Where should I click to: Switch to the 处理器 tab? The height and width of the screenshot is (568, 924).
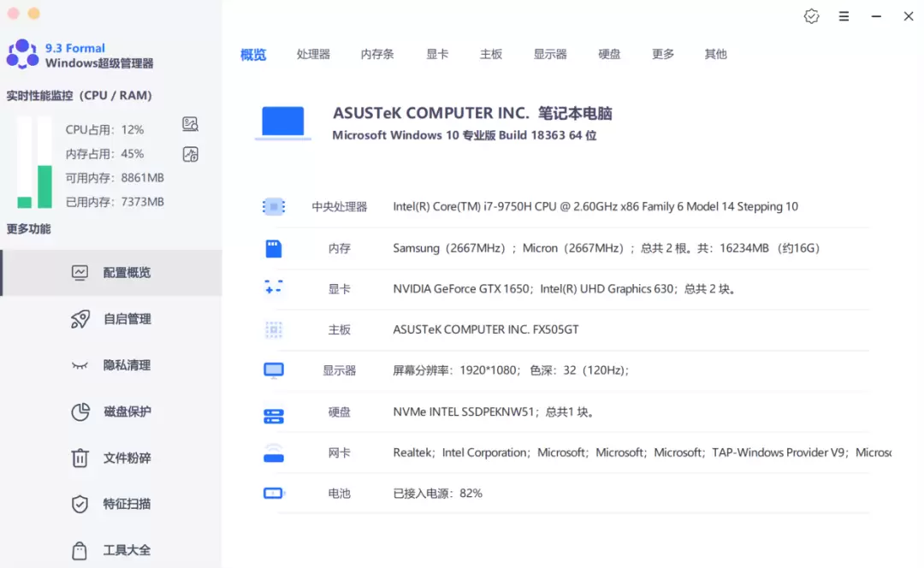313,54
